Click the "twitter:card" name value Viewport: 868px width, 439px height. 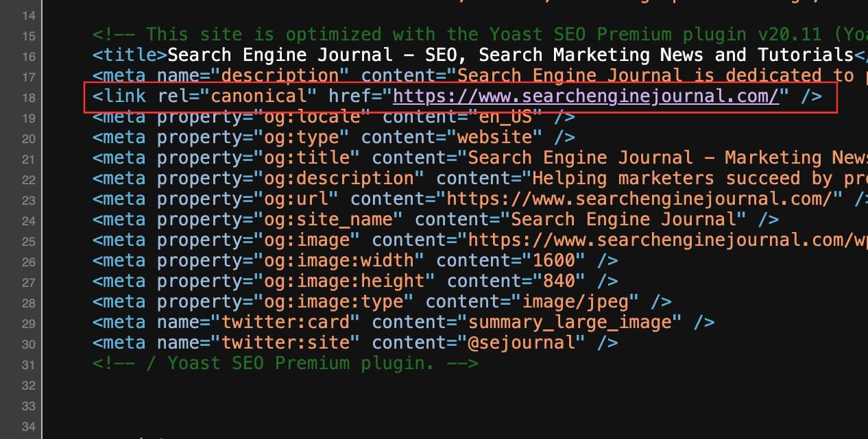click(x=285, y=322)
